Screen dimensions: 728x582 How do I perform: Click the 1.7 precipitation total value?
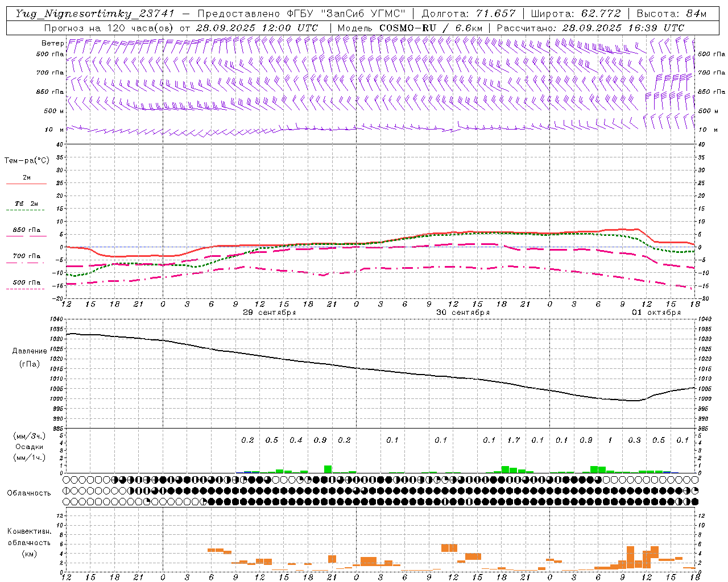513,440
